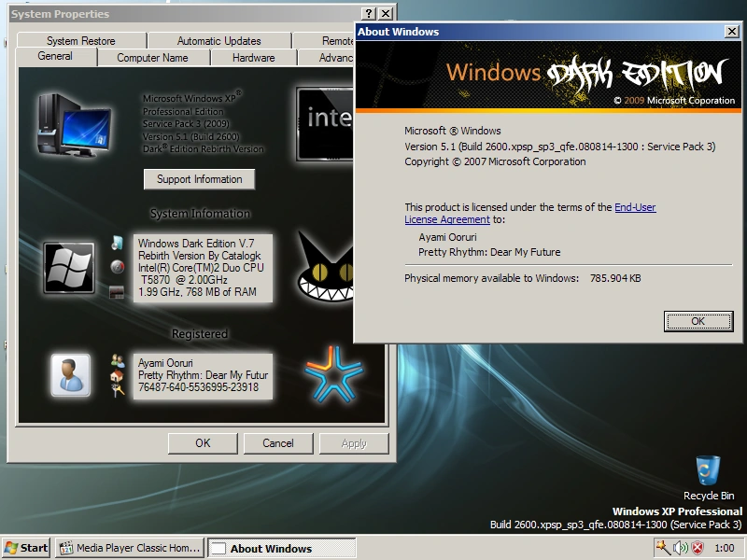Click the physical memory value 785.904 KB
747x560 pixels.
click(x=615, y=278)
